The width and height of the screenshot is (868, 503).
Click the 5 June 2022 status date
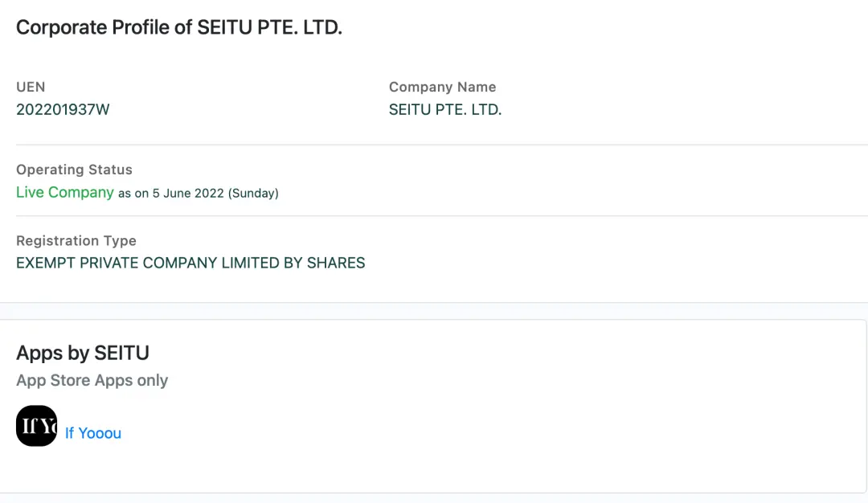point(188,194)
